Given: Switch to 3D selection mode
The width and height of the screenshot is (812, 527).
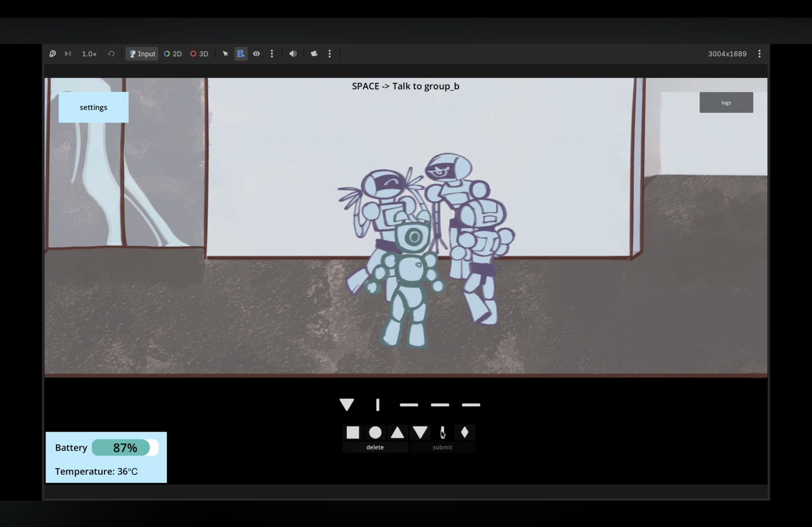Looking at the screenshot, I should 199,54.
